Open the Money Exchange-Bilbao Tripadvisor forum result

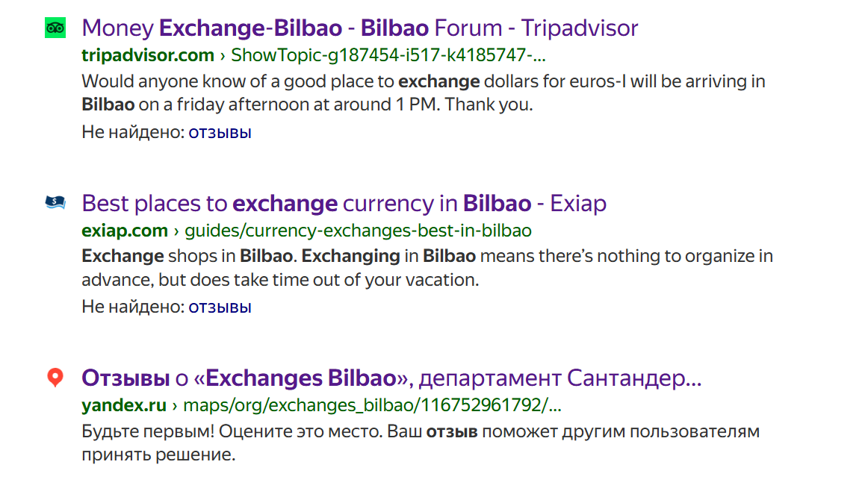[x=359, y=28]
